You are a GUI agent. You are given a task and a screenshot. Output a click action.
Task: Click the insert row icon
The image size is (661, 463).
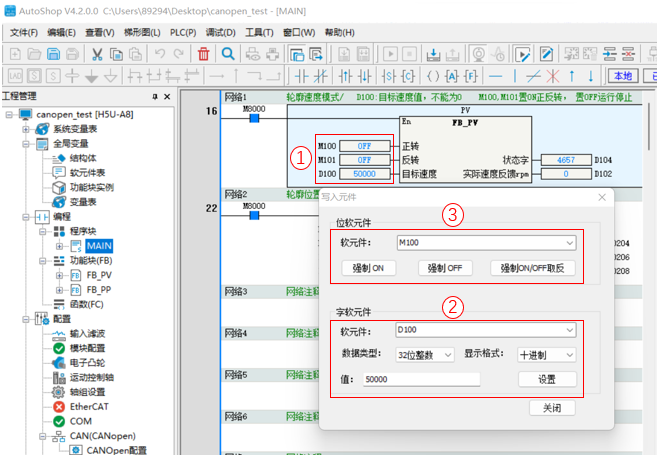click(610, 54)
